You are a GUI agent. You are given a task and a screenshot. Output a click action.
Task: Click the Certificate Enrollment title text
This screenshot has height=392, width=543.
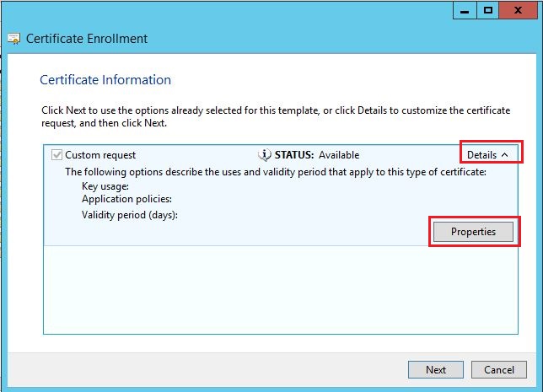pos(87,39)
